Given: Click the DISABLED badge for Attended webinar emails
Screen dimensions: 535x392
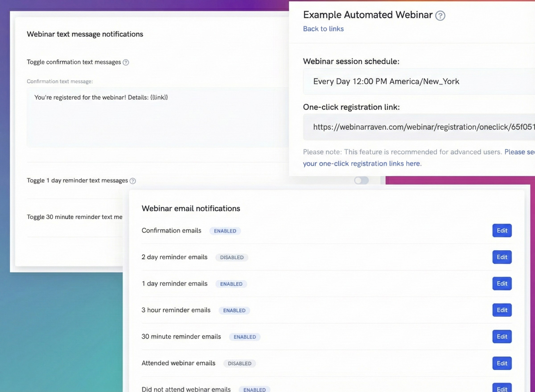Looking at the screenshot, I should point(239,363).
